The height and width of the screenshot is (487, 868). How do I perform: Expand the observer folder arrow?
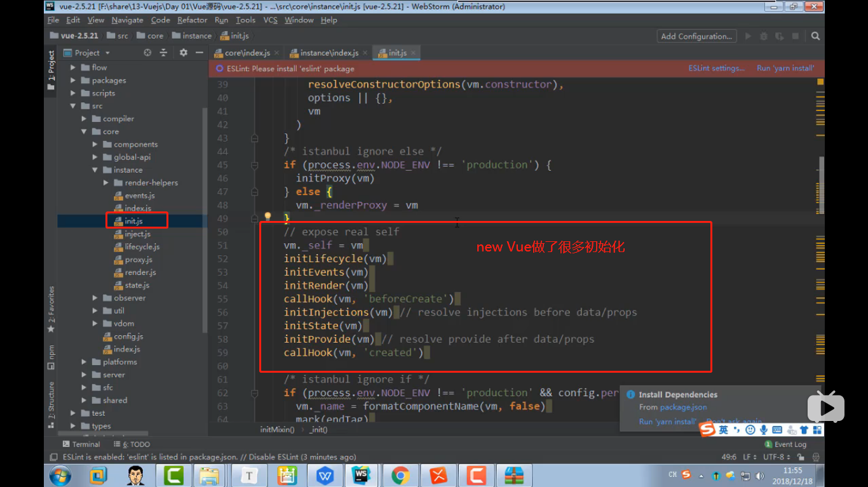click(95, 298)
